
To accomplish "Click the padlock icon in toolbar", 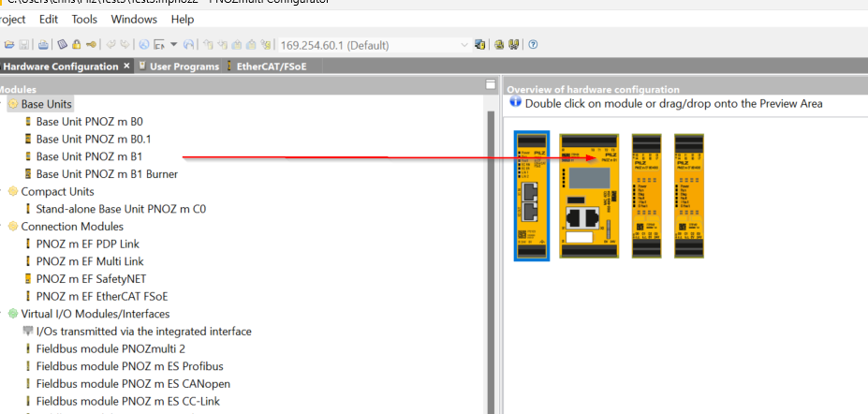I will tap(77, 45).
